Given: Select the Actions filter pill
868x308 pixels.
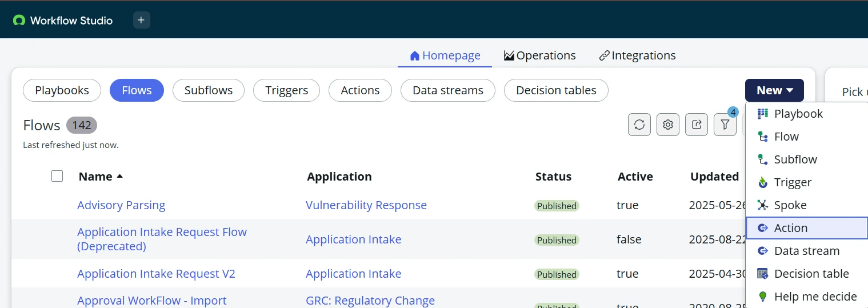Looking at the screenshot, I should [x=360, y=90].
